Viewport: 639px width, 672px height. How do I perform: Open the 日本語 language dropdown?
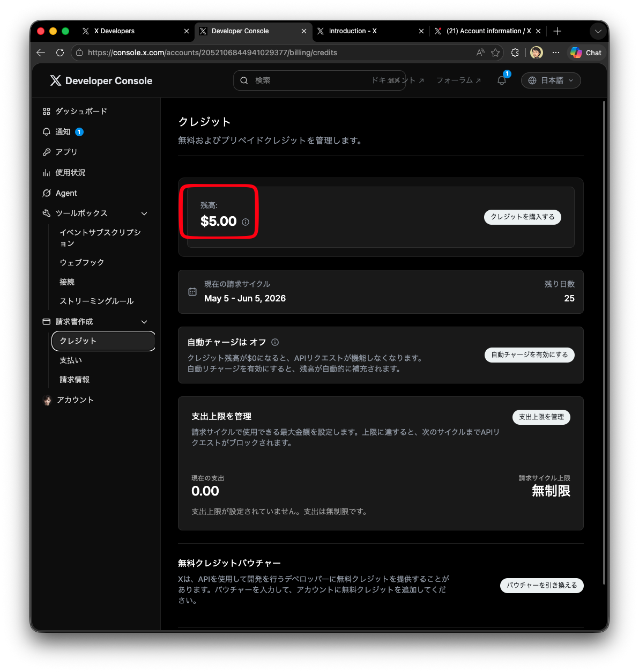551,80
